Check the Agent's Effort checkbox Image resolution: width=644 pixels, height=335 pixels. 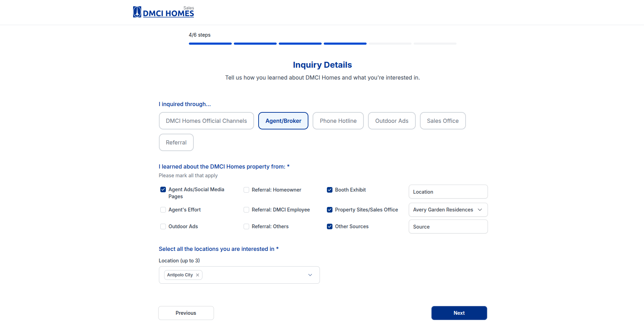point(163,210)
